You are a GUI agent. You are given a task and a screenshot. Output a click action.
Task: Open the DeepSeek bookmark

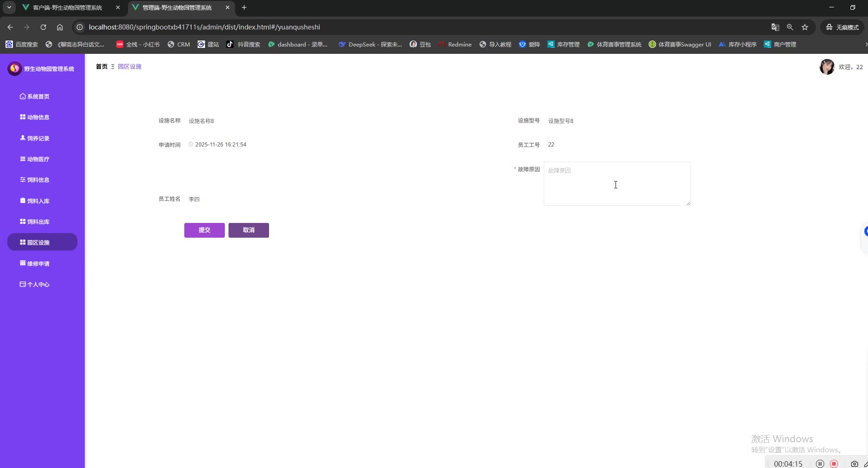click(x=370, y=45)
